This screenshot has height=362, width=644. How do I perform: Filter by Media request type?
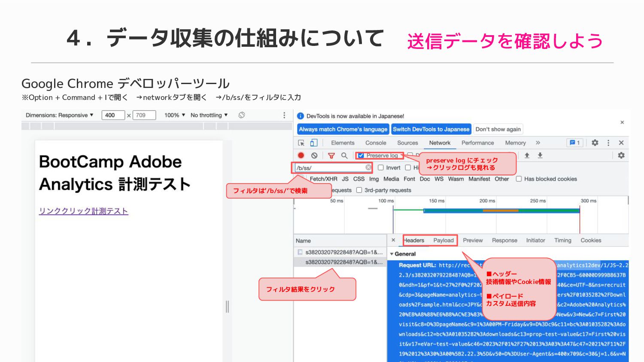point(391,179)
